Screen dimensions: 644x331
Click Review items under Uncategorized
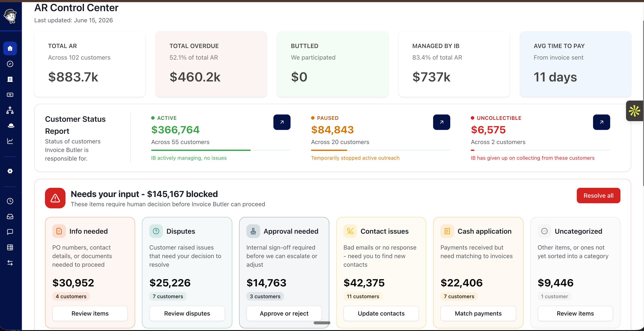575,313
